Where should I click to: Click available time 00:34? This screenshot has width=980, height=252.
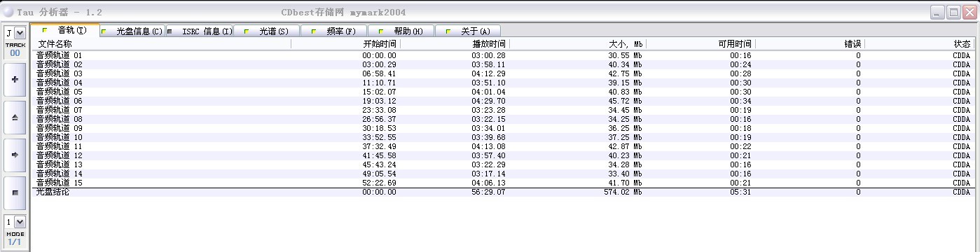pyautogui.click(x=740, y=101)
